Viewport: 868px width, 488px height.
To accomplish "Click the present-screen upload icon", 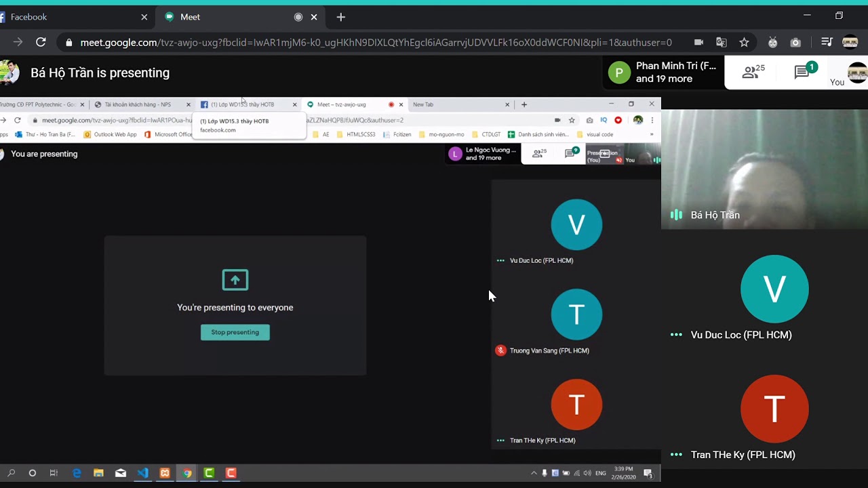I will click(x=235, y=280).
